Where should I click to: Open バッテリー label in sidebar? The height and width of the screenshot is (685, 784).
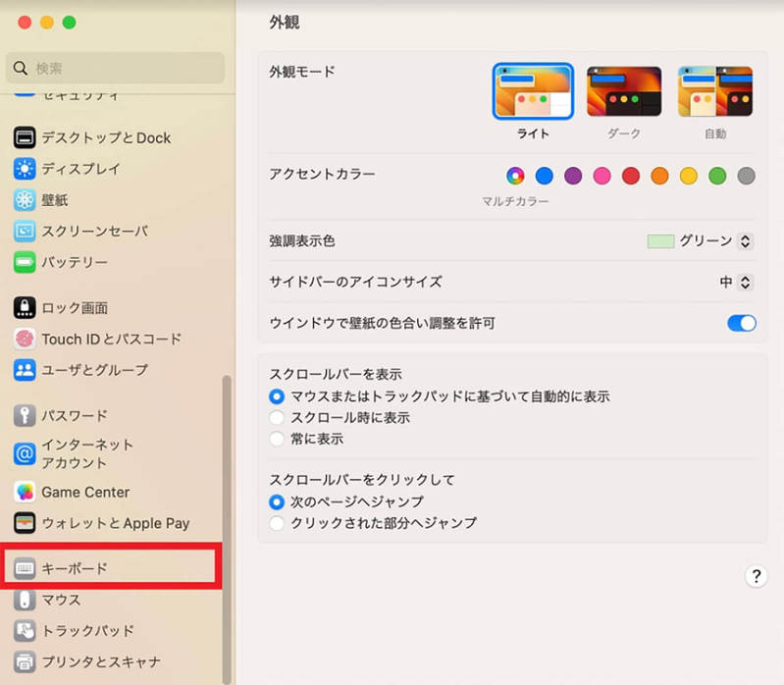click(75, 262)
